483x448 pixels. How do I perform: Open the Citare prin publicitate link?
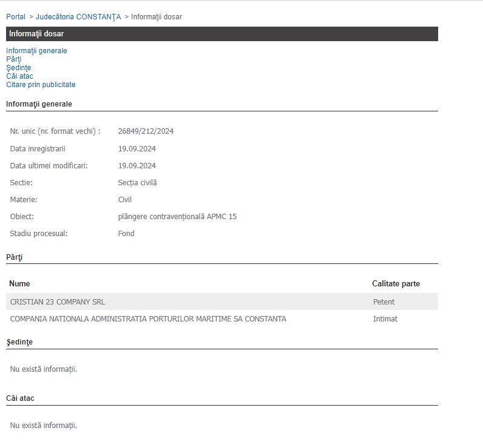[x=41, y=85]
